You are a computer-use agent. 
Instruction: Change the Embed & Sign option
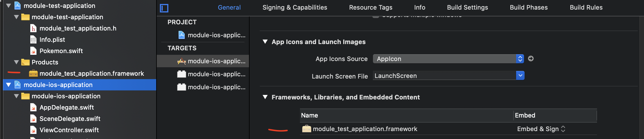click(541, 129)
